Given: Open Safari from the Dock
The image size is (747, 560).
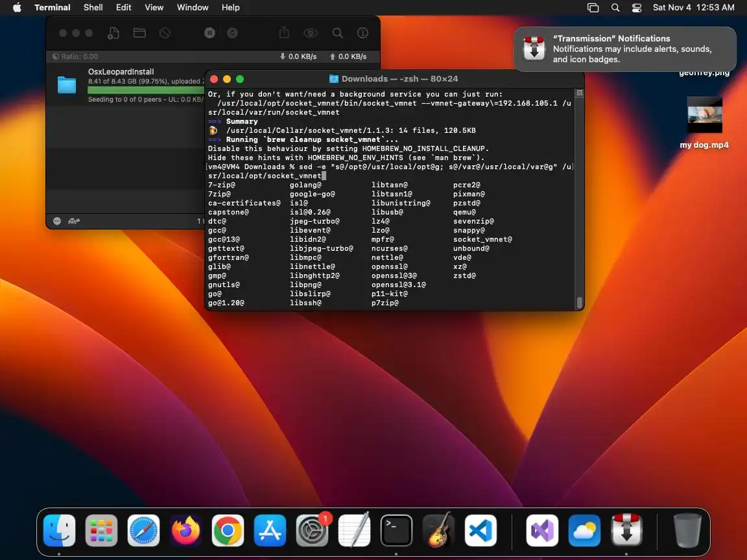Looking at the screenshot, I should coord(143,530).
